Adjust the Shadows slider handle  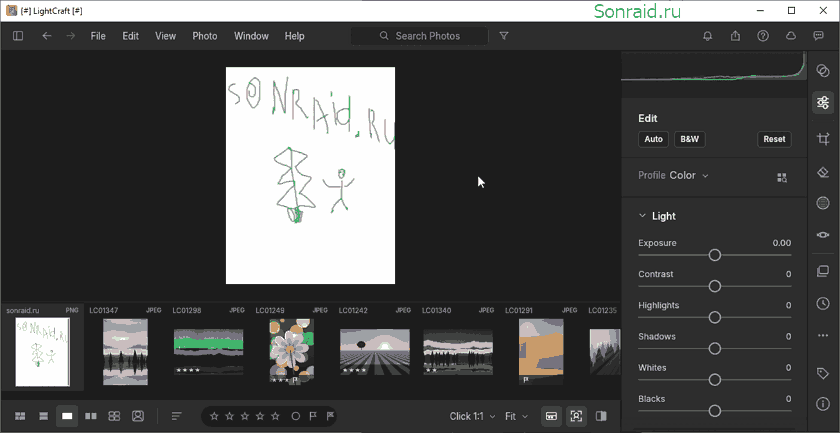pyautogui.click(x=715, y=349)
